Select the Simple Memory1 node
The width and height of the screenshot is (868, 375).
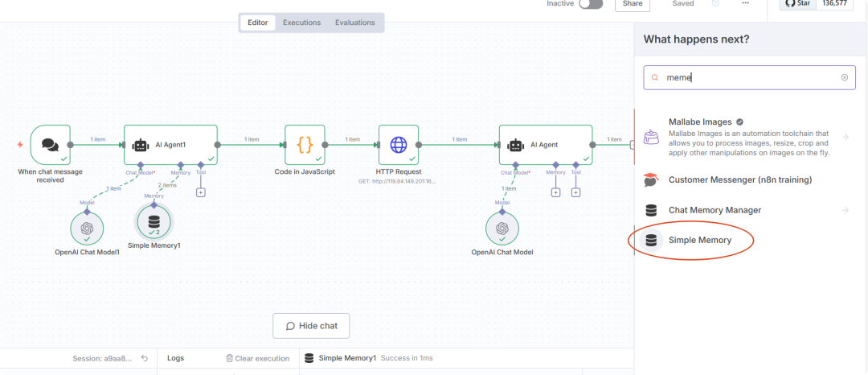(x=154, y=221)
